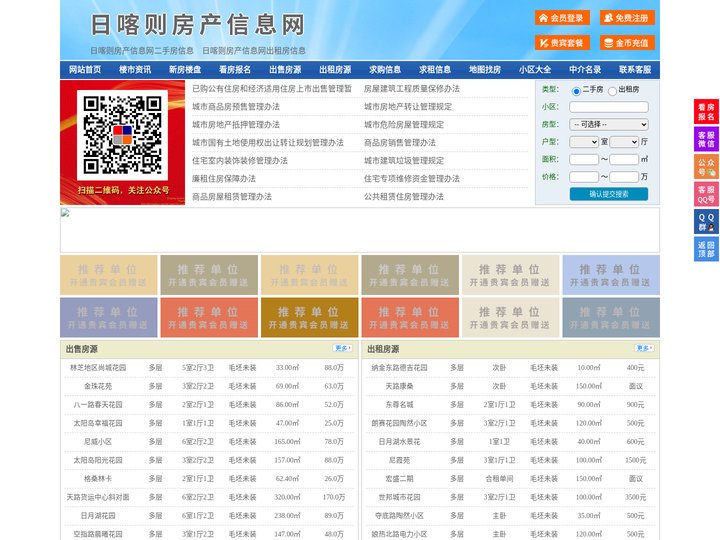720x540 pixels.
Task: Open the 中介名录 navigation item
Action: (585, 70)
